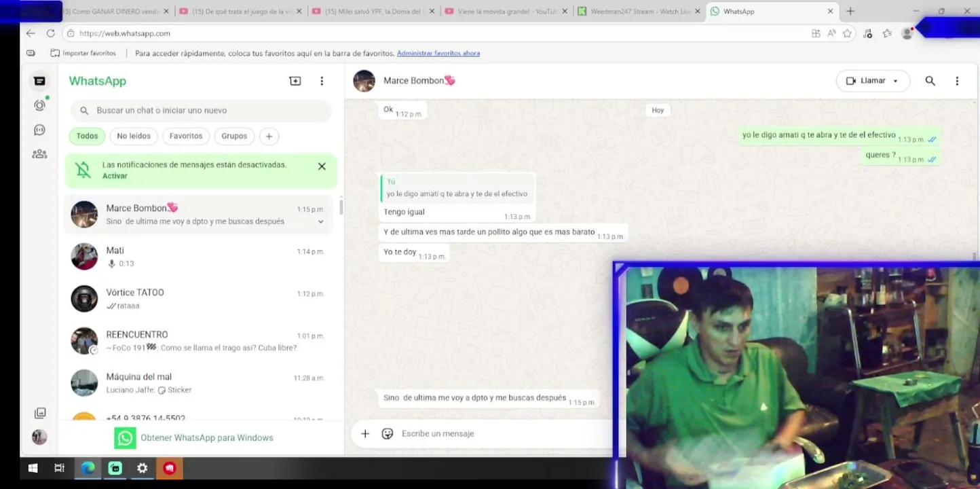Click the search icon in chat header
980x489 pixels.
pyautogui.click(x=930, y=81)
